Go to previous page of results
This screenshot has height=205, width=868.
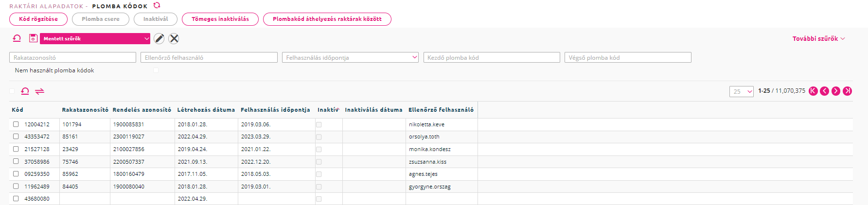coord(824,91)
